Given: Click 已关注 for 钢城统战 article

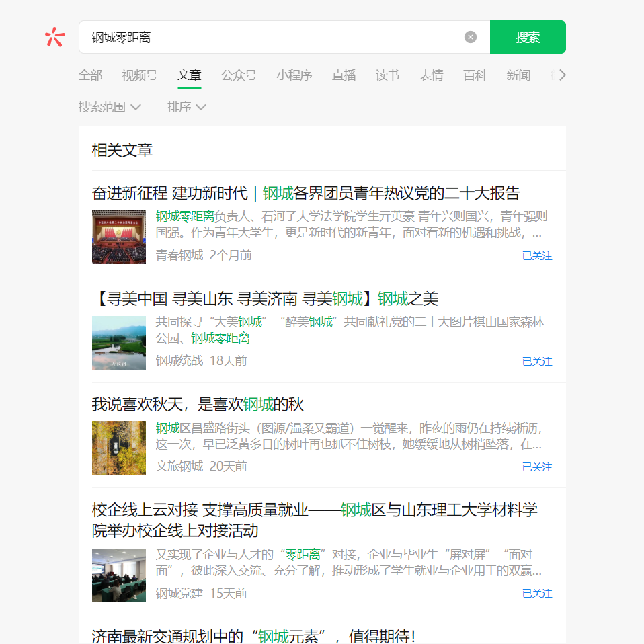Looking at the screenshot, I should [x=537, y=362].
